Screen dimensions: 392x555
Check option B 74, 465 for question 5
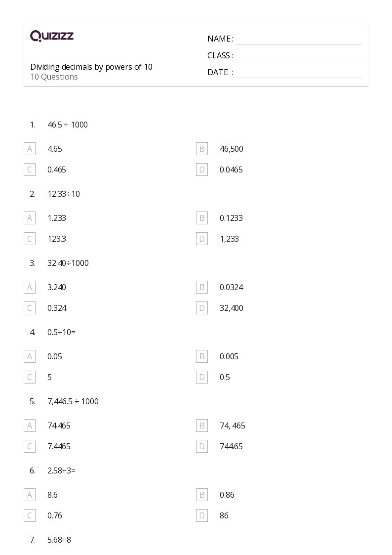point(202,426)
